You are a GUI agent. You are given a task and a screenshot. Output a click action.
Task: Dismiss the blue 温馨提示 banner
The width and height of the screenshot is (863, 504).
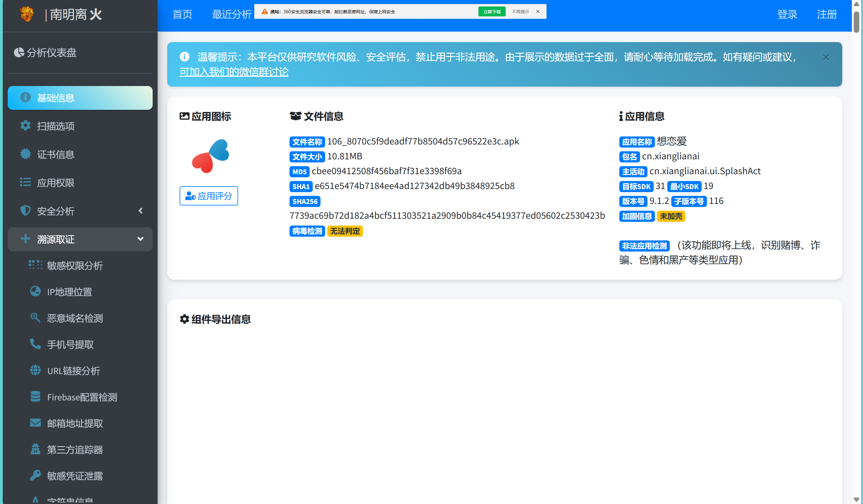click(x=826, y=58)
